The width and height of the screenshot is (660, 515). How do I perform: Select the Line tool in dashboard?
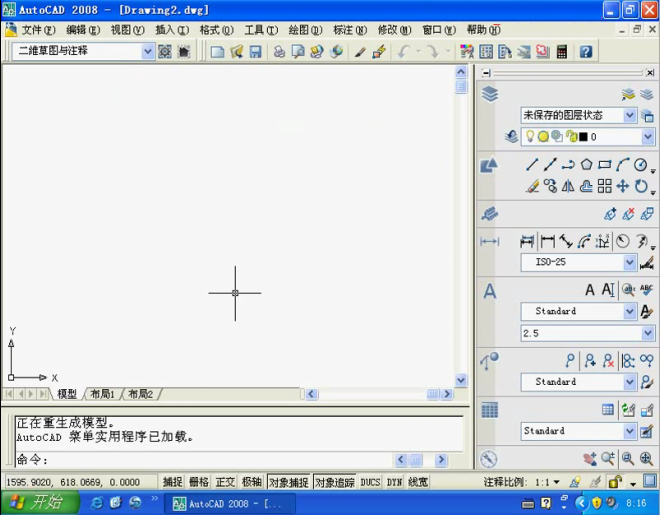pyautogui.click(x=532, y=165)
